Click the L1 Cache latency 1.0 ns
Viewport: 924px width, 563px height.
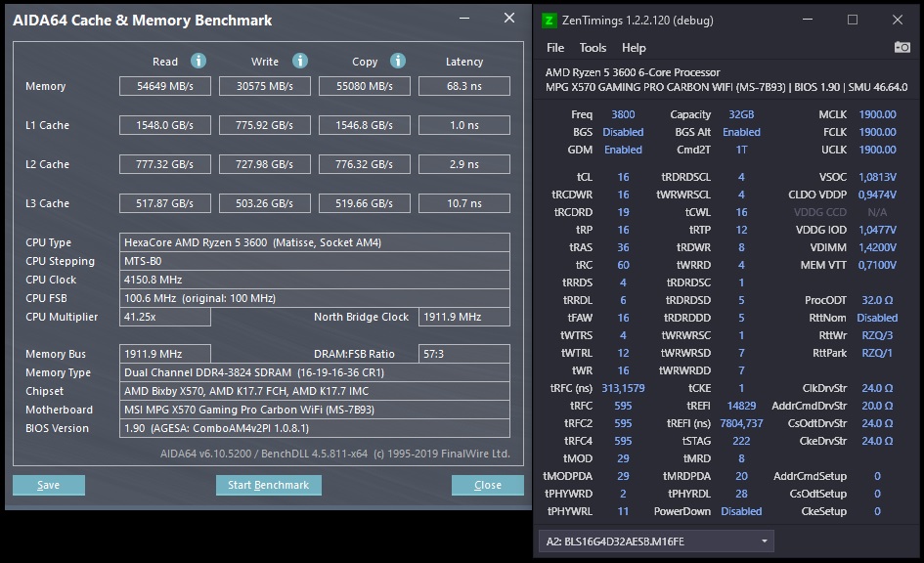(464, 125)
